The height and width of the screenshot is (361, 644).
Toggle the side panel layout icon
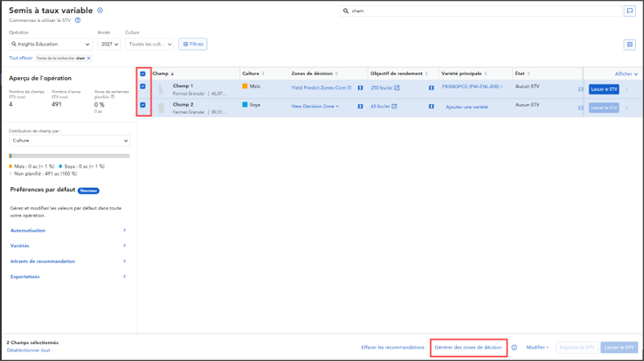(x=629, y=45)
